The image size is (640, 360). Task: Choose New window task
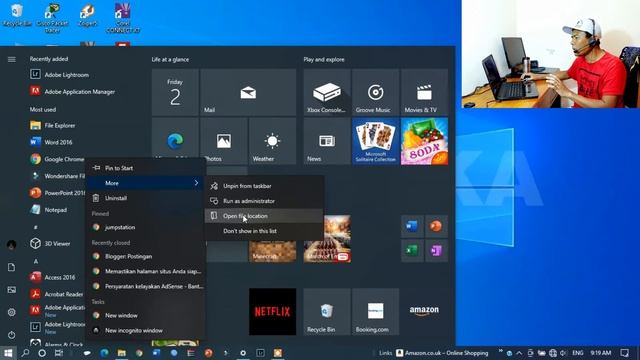(146, 316)
